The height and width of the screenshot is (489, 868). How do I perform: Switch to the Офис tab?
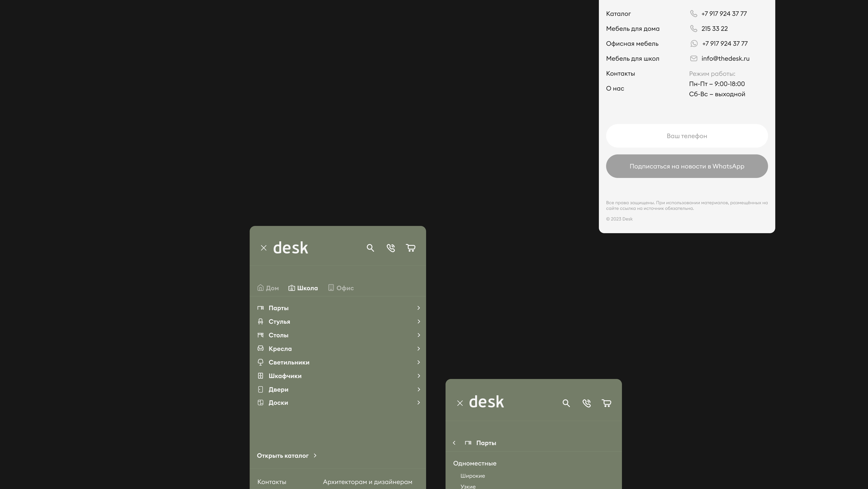(341, 288)
